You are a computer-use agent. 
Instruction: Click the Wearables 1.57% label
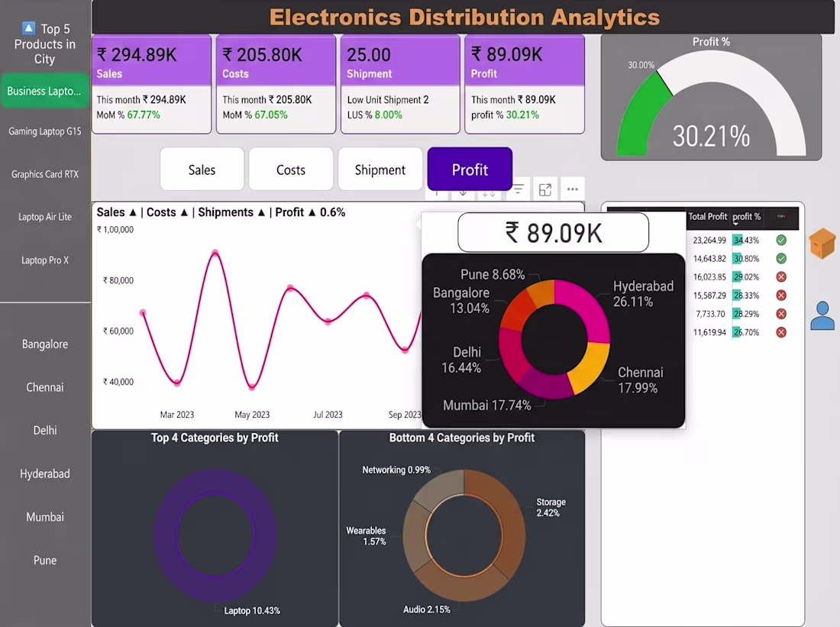pos(366,536)
